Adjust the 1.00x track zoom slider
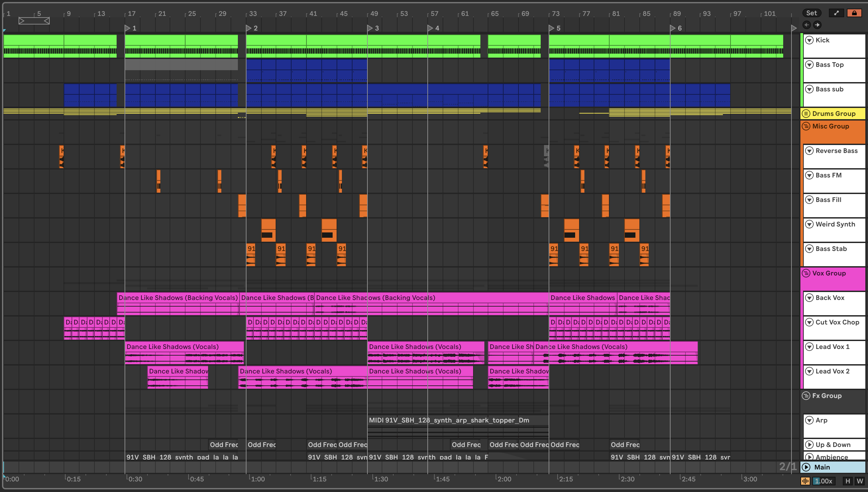Image resolution: width=868 pixels, height=492 pixels. tap(824, 481)
